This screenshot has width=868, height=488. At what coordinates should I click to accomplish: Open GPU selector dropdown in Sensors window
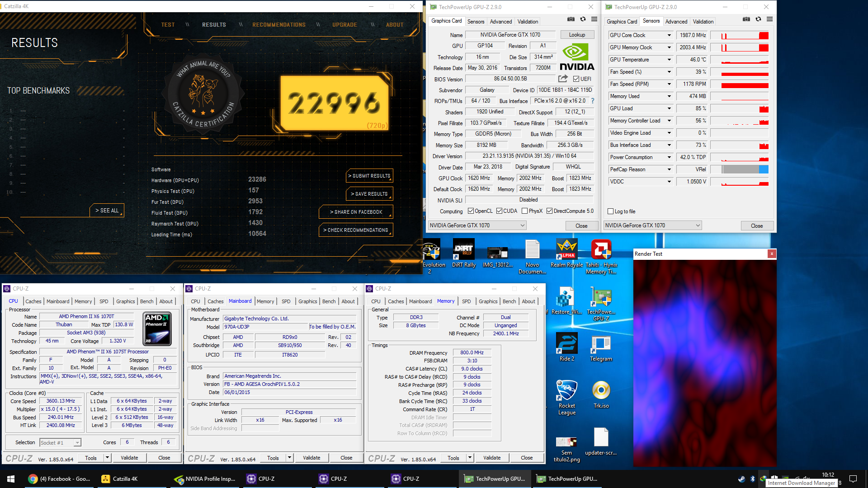[x=652, y=225]
